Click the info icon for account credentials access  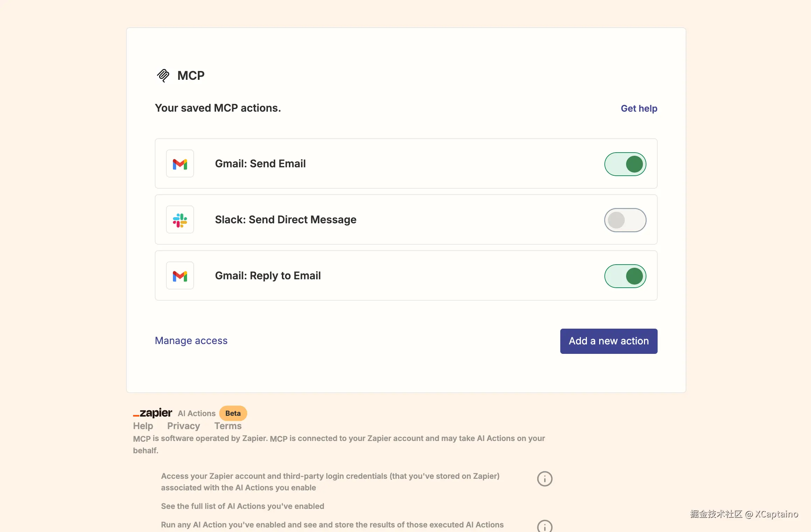(x=545, y=479)
